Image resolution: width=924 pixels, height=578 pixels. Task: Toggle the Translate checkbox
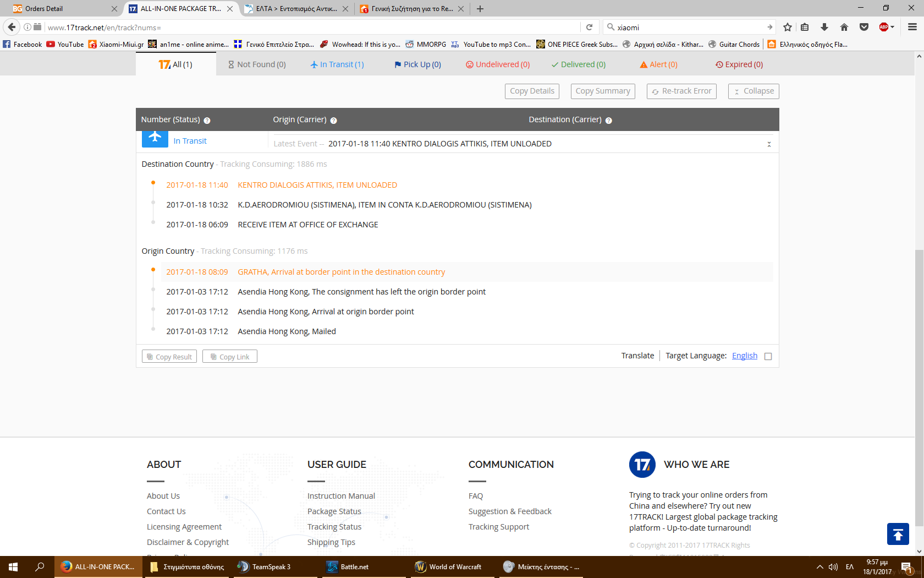coord(768,356)
